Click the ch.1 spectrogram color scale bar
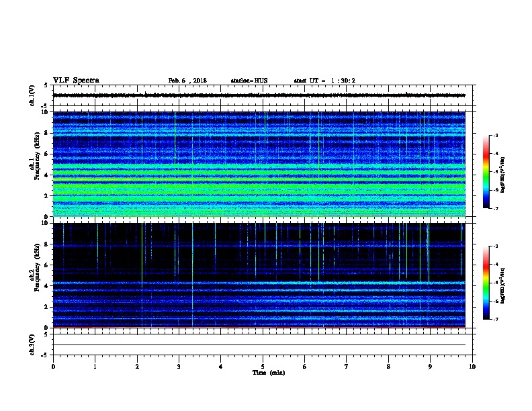The image size is (532, 411). click(486, 172)
